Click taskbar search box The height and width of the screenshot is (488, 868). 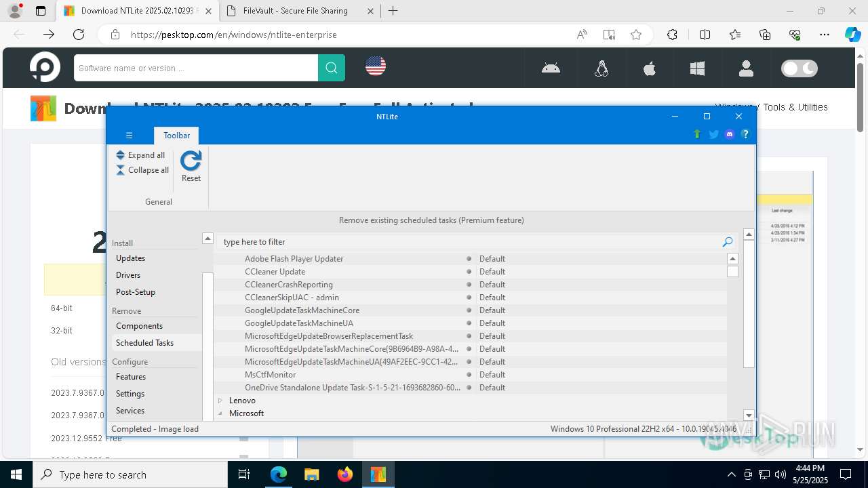pos(130,474)
